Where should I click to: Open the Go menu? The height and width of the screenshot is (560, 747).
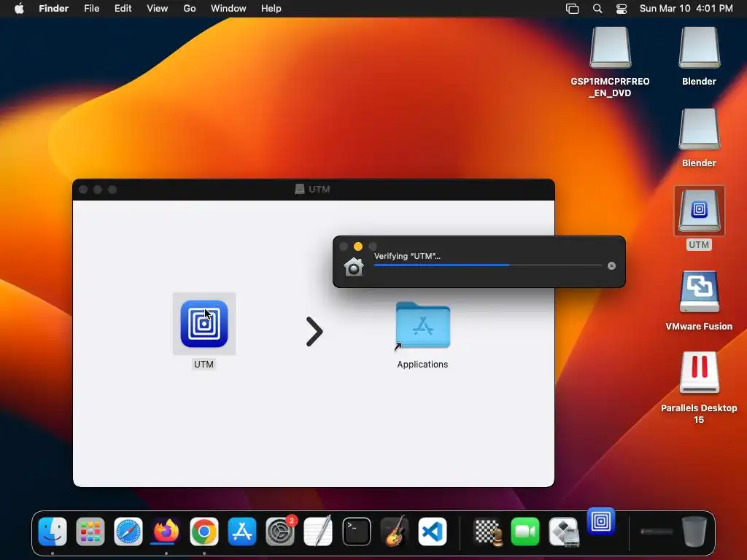190,9
